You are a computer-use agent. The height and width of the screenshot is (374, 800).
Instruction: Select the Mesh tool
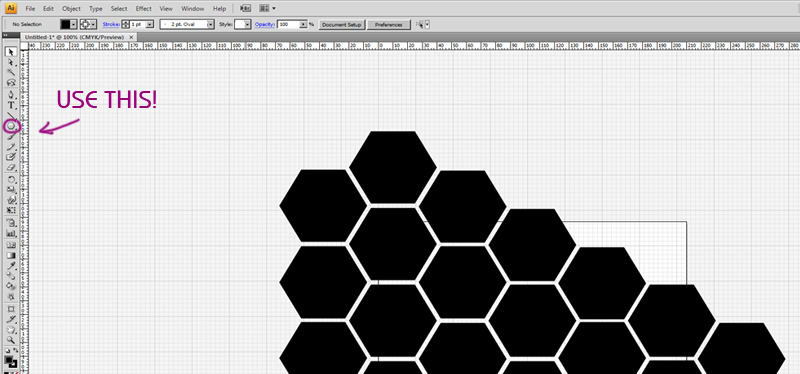point(11,245)
